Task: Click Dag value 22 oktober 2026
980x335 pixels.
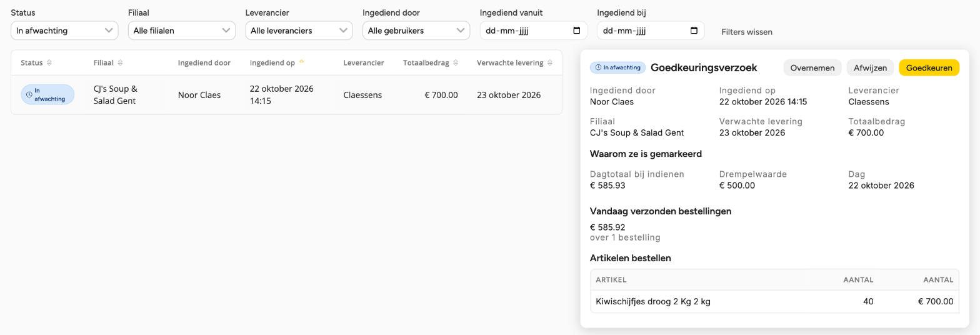Action: pos(881,186)
